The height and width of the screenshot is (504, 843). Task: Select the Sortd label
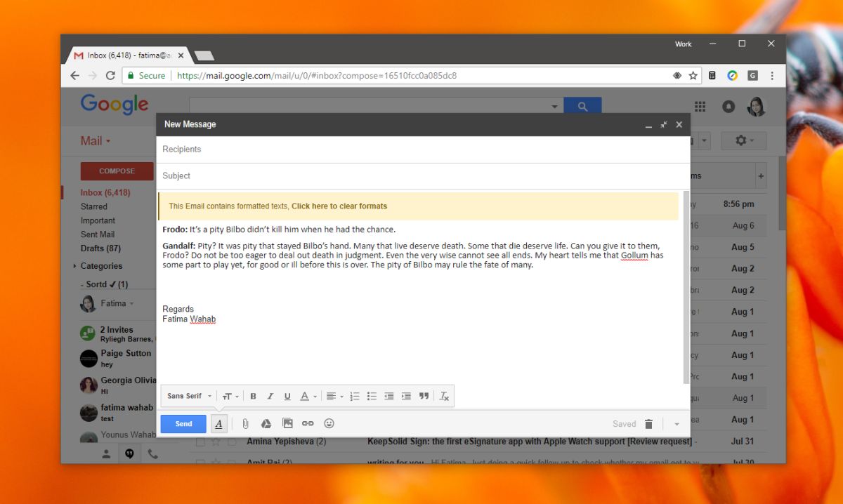(104, 284)
